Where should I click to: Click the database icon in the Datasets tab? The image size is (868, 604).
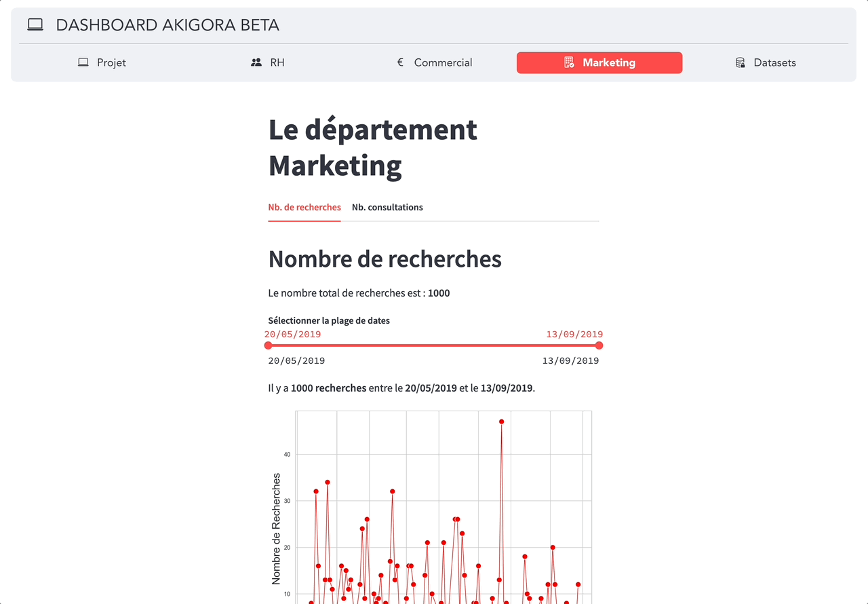tap(741, 62)
